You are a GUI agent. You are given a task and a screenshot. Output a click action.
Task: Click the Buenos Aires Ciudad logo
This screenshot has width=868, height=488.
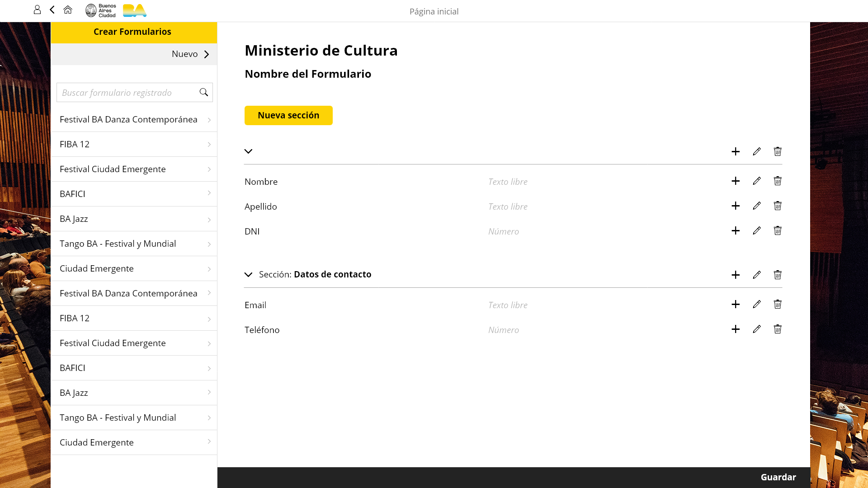(x=100, y=10)
